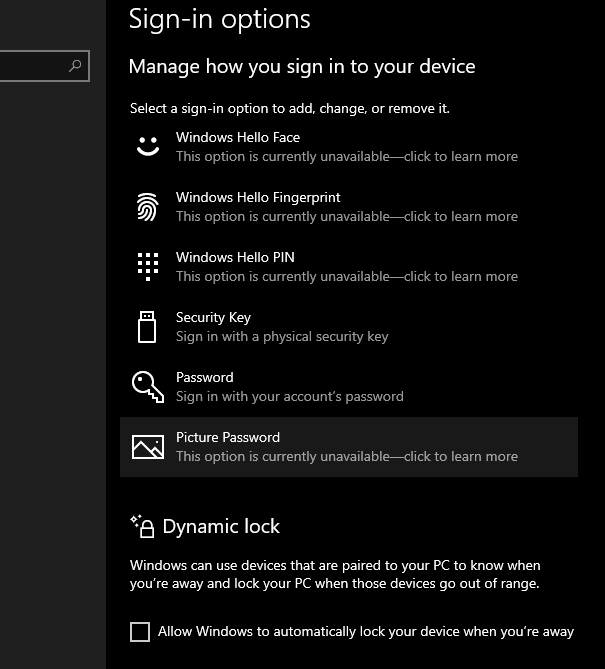
Task: Open the Windows Hello Face option
Action: click(x=349, y=147)
